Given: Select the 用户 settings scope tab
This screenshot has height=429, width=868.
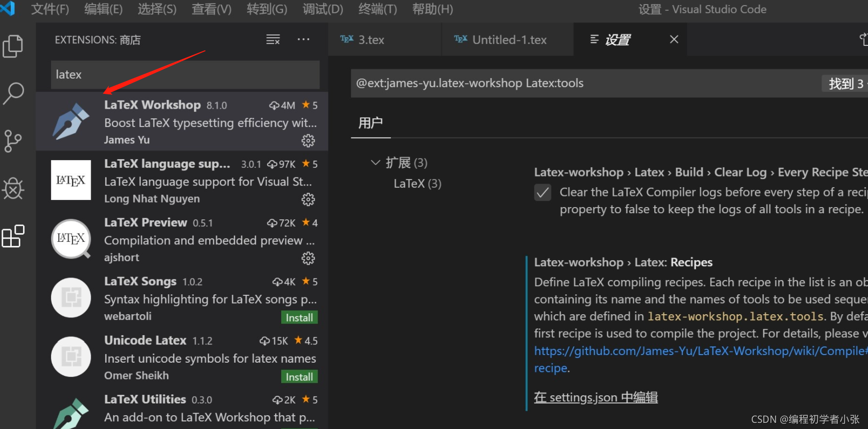Looking at the screenshot, I should (370, 123).
